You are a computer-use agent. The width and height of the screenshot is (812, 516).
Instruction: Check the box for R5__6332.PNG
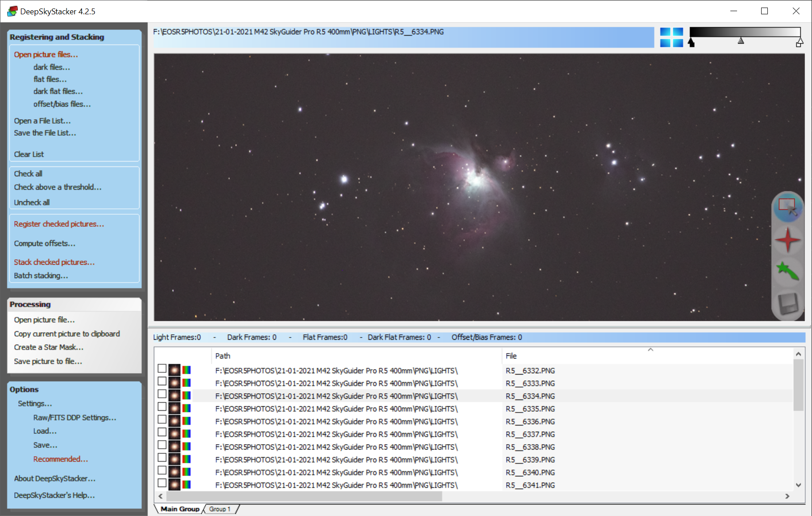pyautogui.click(x=162, y=369)
